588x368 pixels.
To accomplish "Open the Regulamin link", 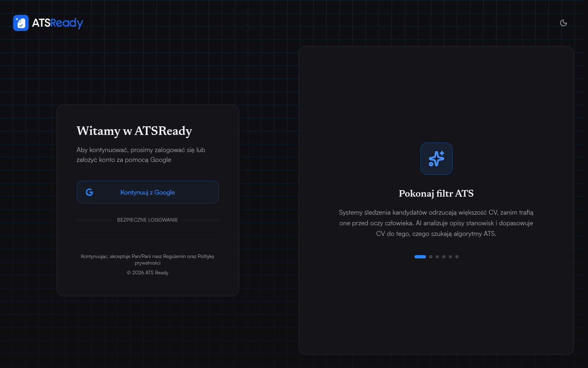I will 174,256.
